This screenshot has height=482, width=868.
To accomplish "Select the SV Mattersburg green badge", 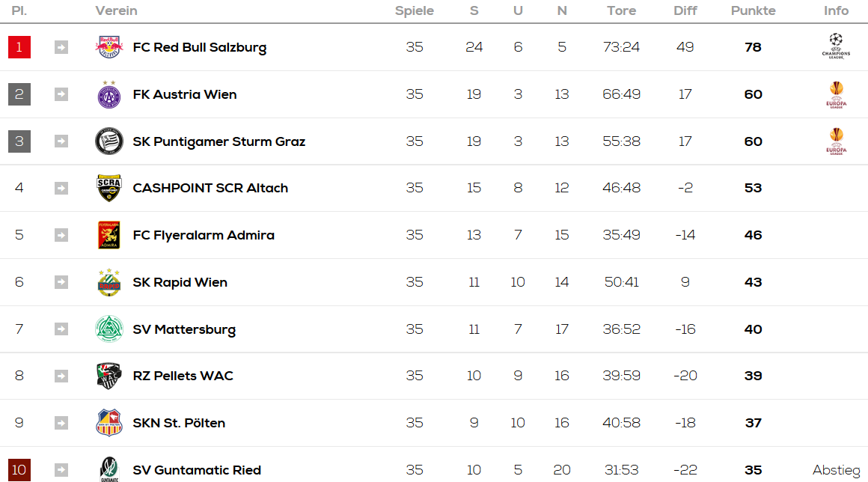I will (109, 329).
